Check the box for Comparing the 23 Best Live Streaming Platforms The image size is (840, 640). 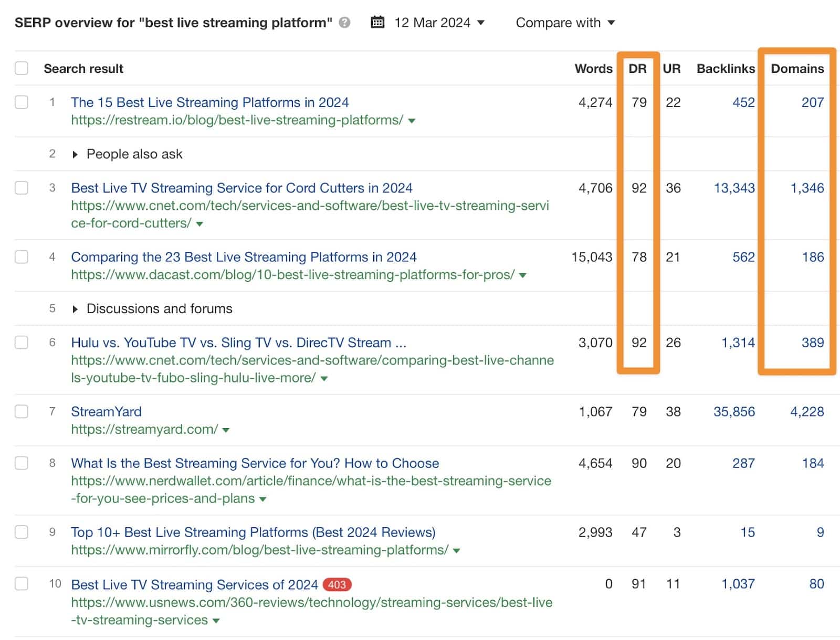(22, 257)
